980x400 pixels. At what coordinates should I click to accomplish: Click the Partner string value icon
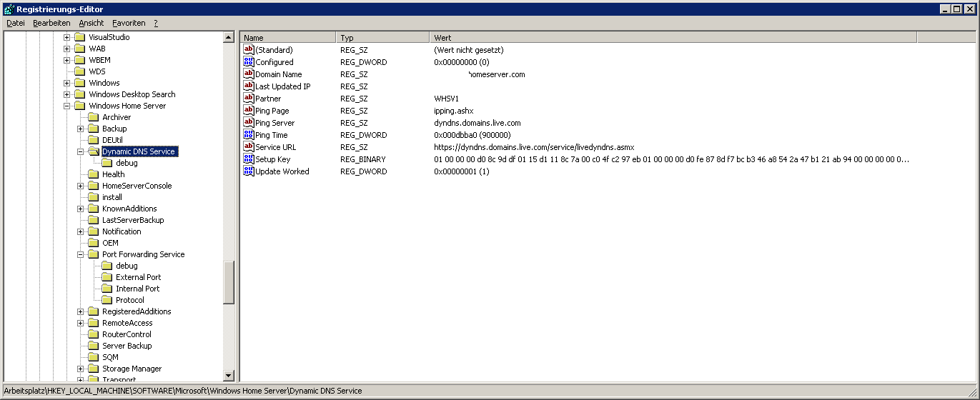coord(249,99)
